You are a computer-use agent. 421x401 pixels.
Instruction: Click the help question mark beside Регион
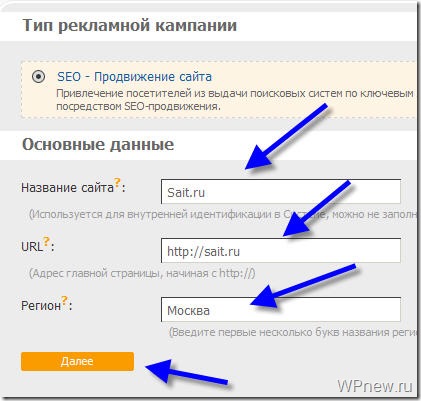(x=64, y=300)
